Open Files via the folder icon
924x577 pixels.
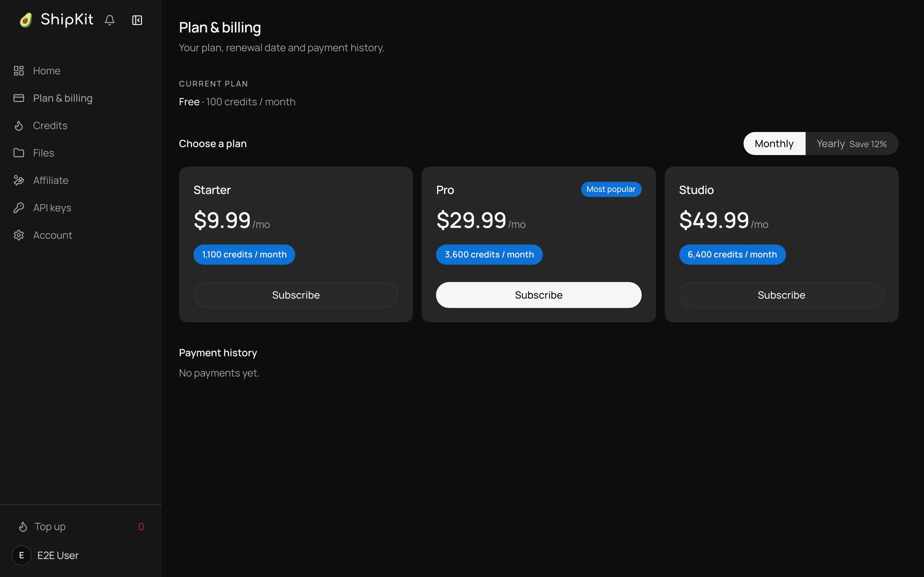[x=19, y=153]
